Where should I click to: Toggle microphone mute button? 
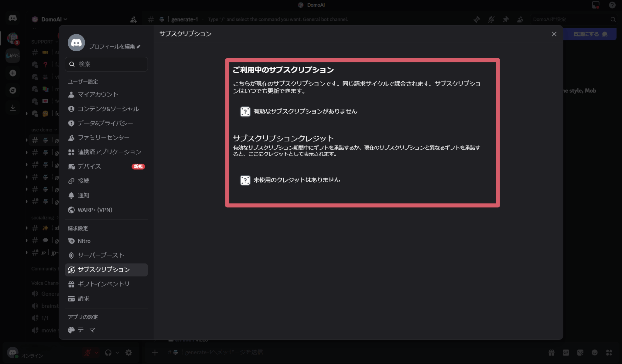click(x=88, y=352)
